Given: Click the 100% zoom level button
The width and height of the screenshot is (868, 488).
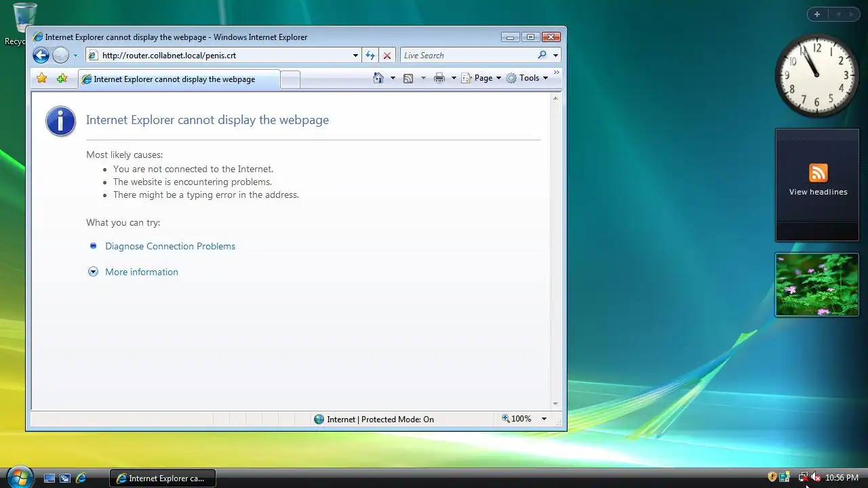Looking at the screenshot, I should tap(517, 419).
